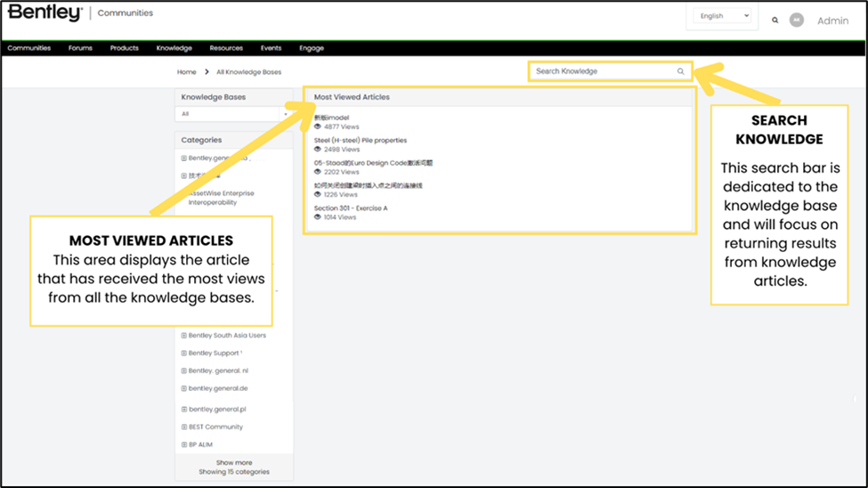
Task: Open the English language dropdown
Action: [x=722, y=16]
